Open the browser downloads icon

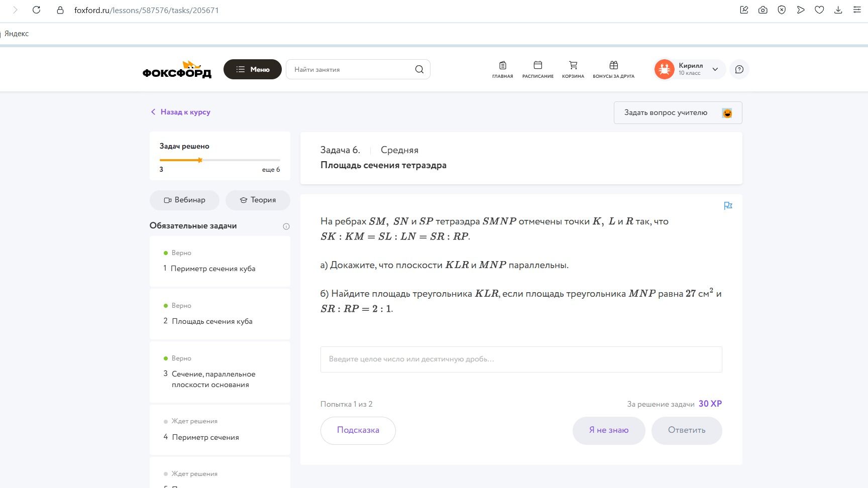point(838,10)
